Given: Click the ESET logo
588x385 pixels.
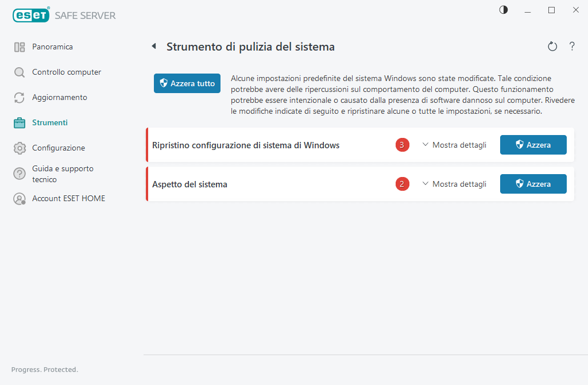Looking at the screenshot, I should click(30, 15).
